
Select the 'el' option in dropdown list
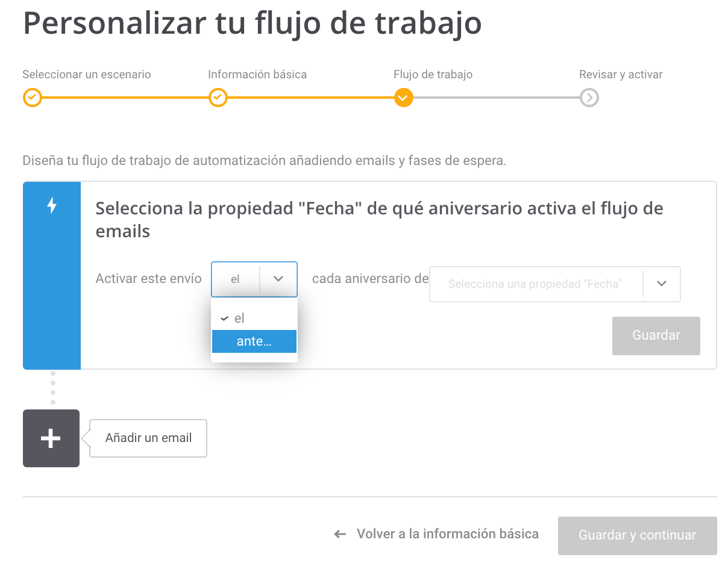[x=254, y=319]
